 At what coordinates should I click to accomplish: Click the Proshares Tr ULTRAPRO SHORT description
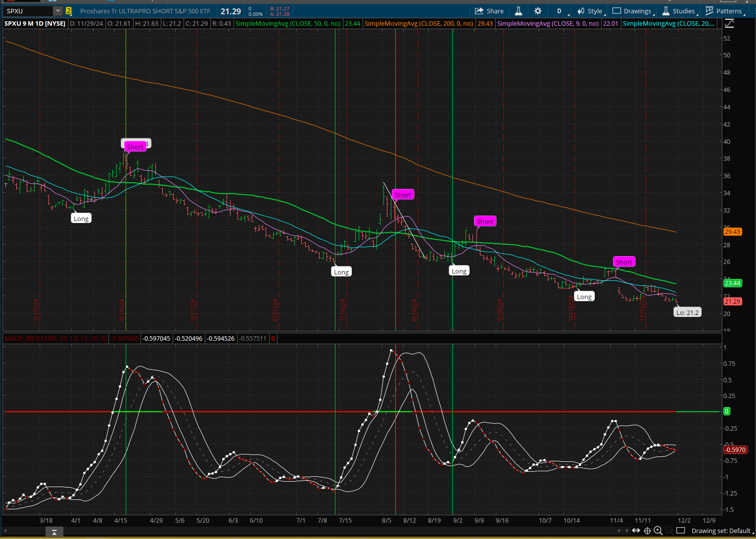point(145,11)
